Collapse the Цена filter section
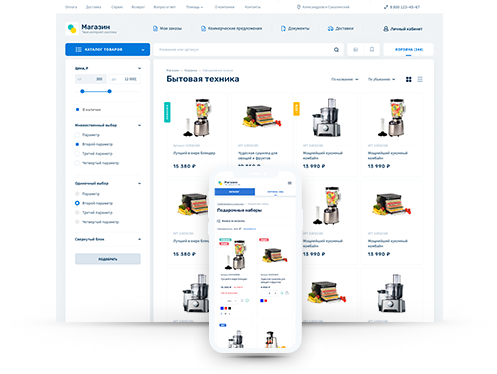The width and height of the screenshot is (497, 374). tap(140, 68)
